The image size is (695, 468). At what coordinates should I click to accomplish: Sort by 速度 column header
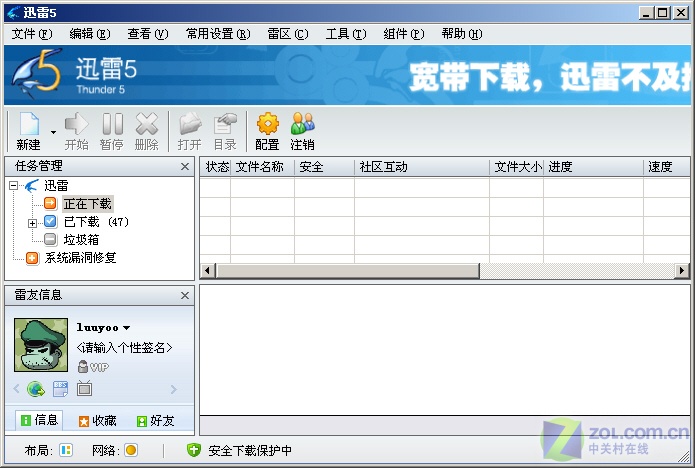coord(667,167)
